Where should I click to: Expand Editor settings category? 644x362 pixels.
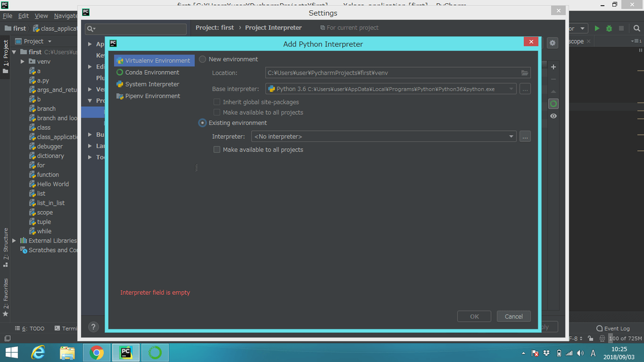(89, 67)
